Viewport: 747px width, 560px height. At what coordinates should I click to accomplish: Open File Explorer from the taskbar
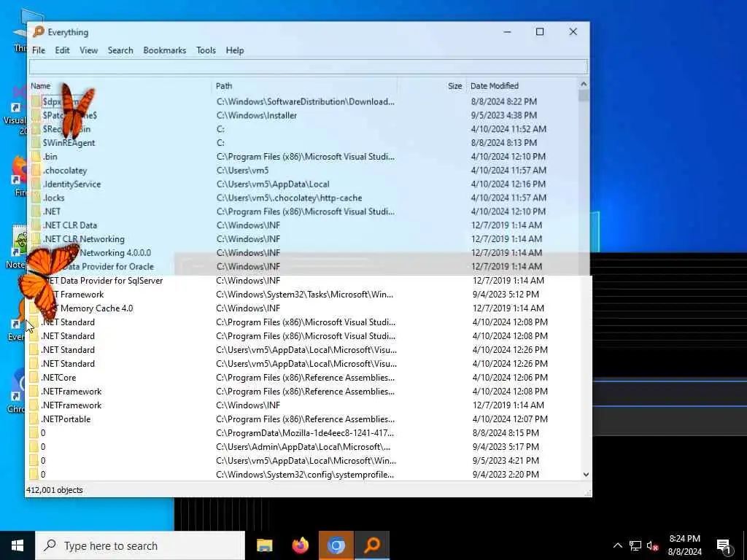[264, 545]
